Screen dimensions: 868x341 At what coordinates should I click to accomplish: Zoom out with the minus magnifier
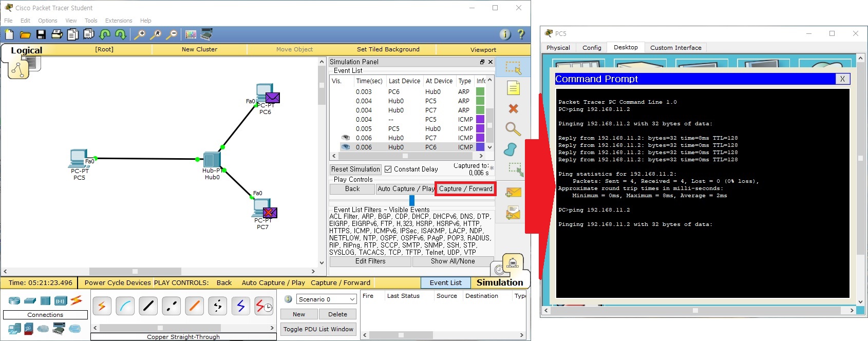[172, 34]
